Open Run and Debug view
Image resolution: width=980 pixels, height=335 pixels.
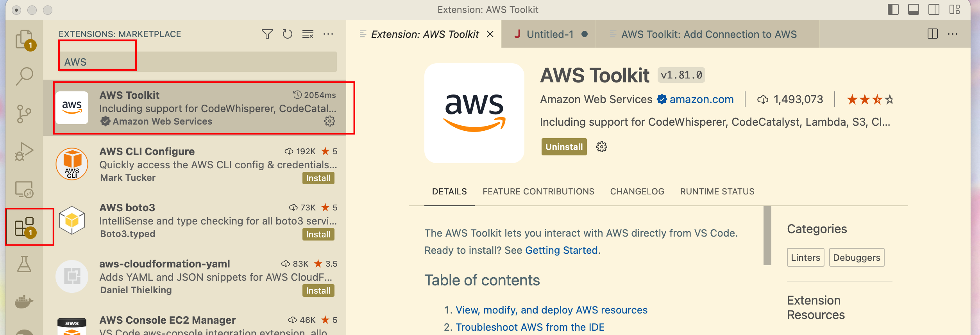pos(24,151)
